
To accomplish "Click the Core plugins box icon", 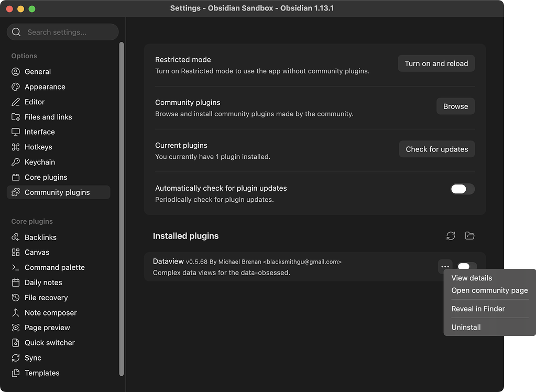I will pos(16,177).
